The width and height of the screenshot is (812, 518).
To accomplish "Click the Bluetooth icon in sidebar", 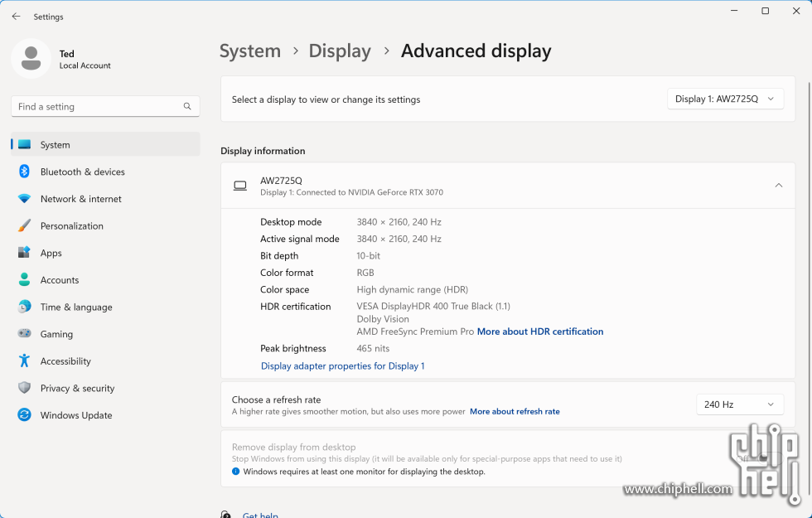I will pyautogui.click(x=24, y=172).
